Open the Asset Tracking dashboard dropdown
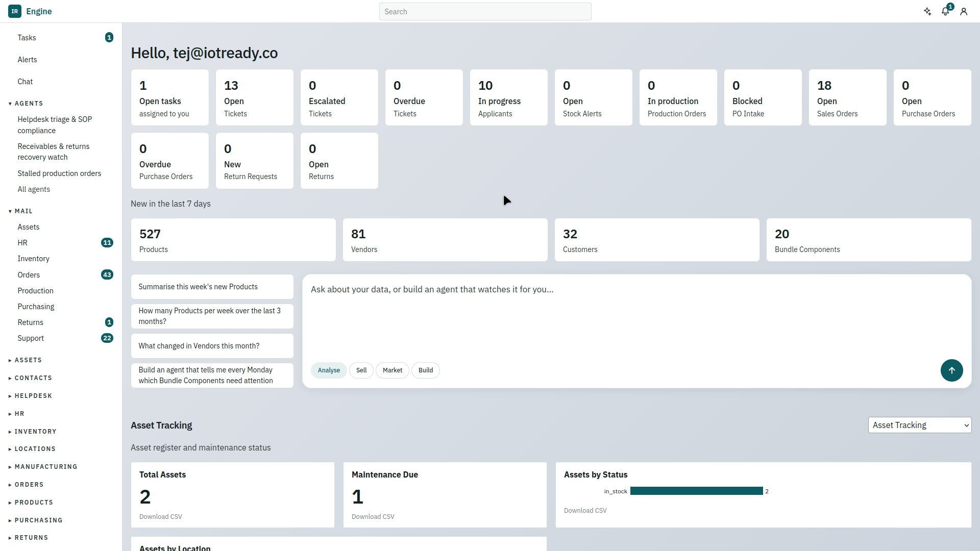The image size is (980, 551). [x=919, y=425]
